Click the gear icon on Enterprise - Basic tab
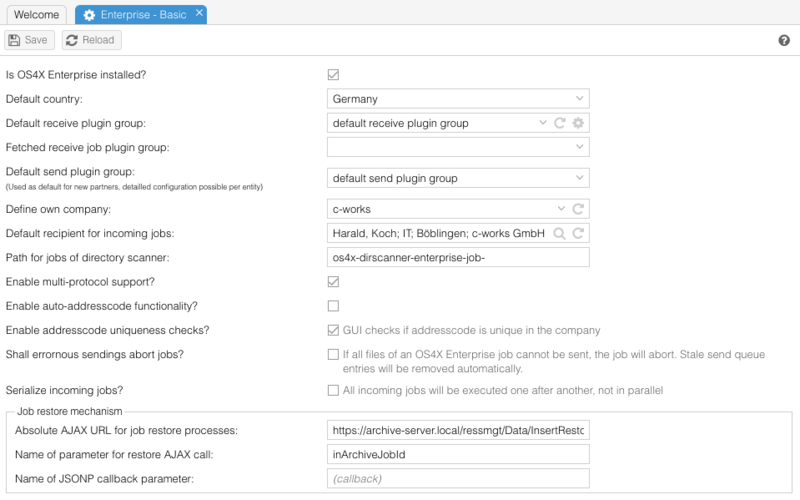Screen dimensions: 800x500 (90, 15)
